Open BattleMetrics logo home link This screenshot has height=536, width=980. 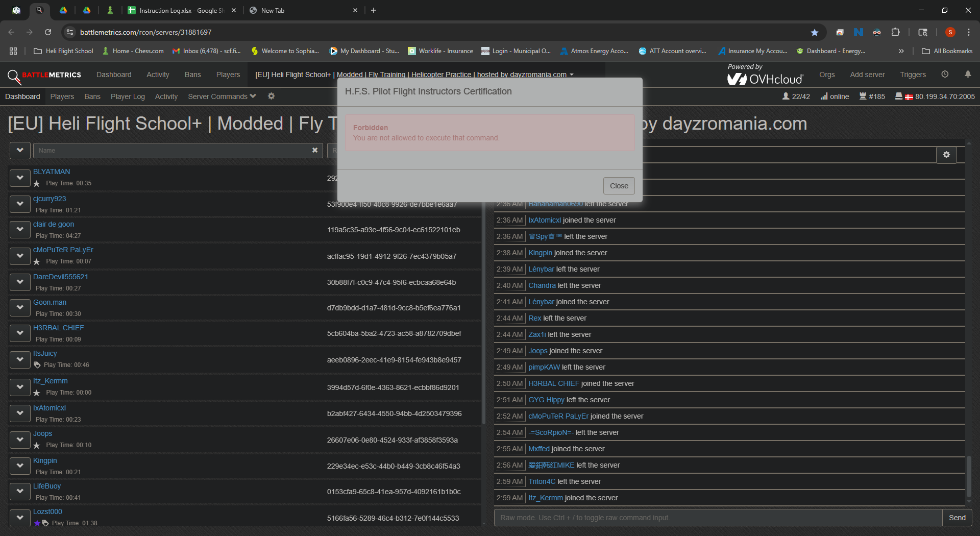point(44,76)
